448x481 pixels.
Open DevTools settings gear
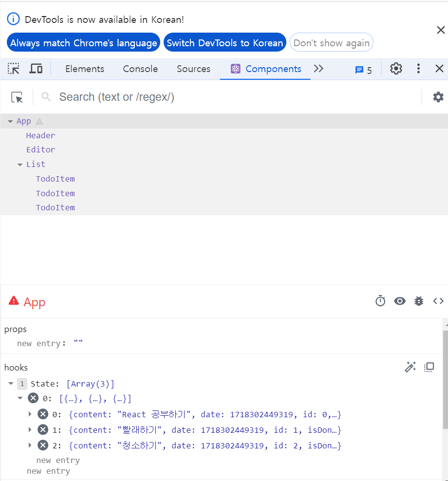pos(396,69)
